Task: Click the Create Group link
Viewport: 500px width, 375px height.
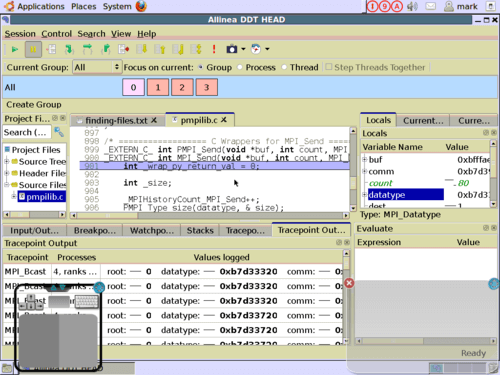Action: point(34,105)
